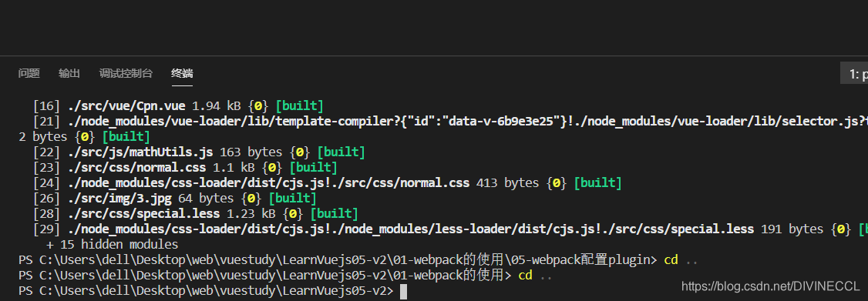This screenshot has width=868, height=301.
Task: Click module [24] css-loader normal.css path
Action: point(268,182)
